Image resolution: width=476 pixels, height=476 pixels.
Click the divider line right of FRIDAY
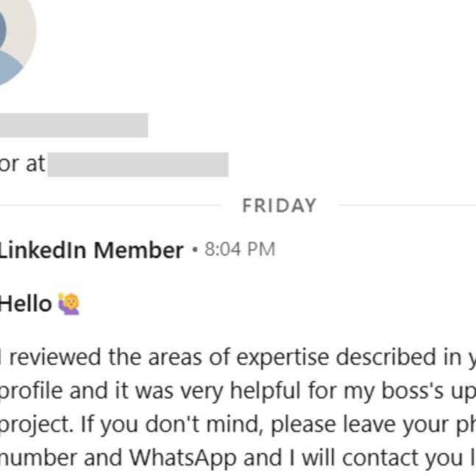[406, 205]
